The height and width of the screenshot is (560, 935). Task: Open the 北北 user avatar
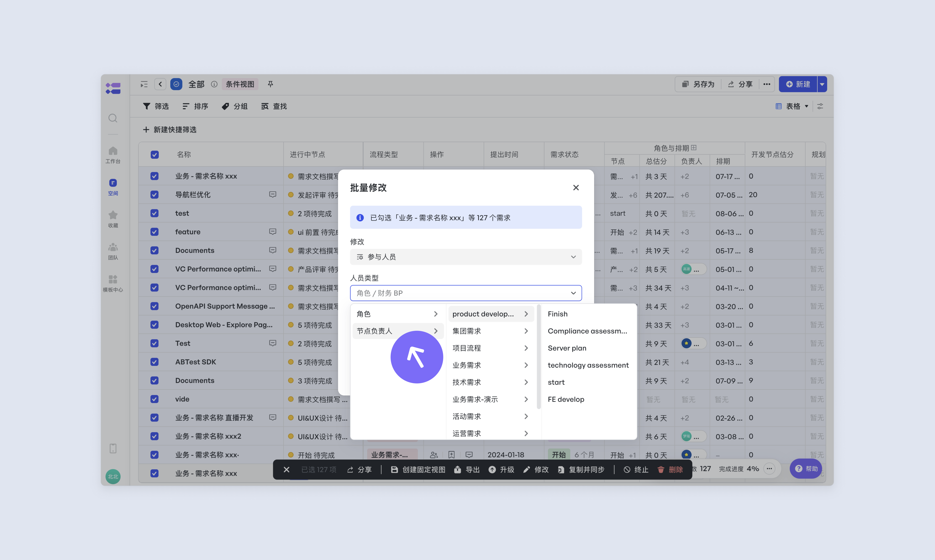113,476
